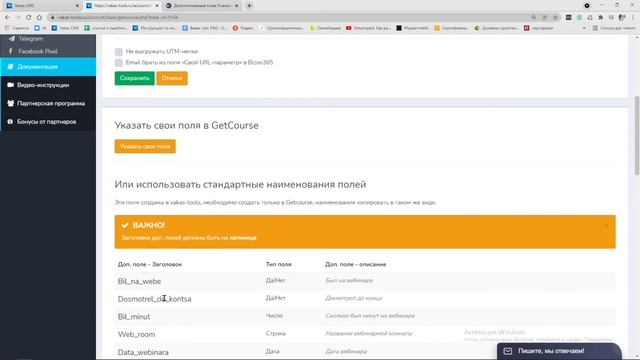Click the "Указать свои поля" button
Screen dimensions: 640x360
click(x=145, y=147)
